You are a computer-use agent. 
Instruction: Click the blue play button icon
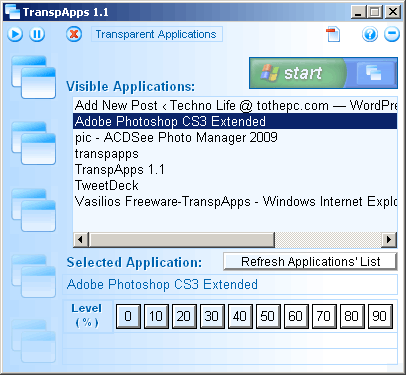15,34
